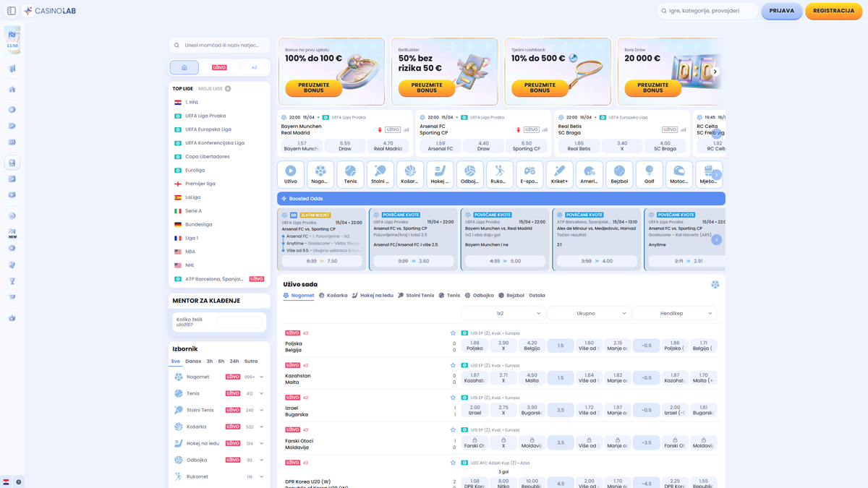This screenshot has height=488, width=868.
Task: Toggle the UŽIVO live filter button
Action: pyautogui.click(x=219, y=67)
